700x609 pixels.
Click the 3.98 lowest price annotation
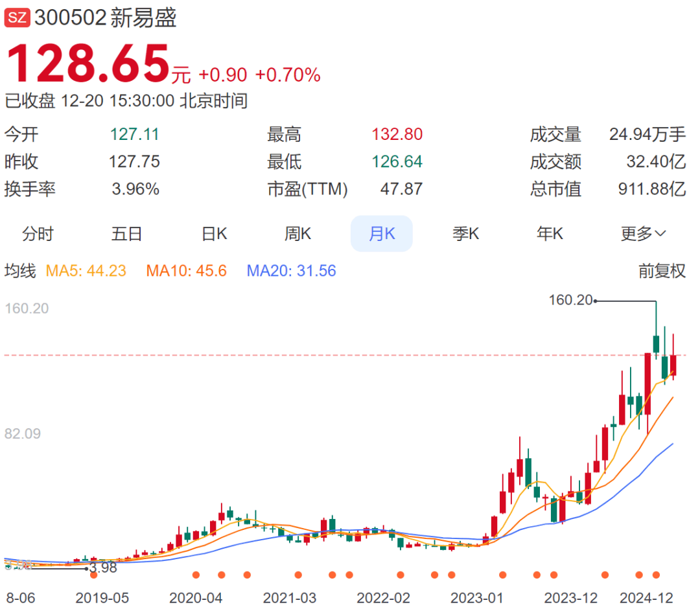(103, 569)
